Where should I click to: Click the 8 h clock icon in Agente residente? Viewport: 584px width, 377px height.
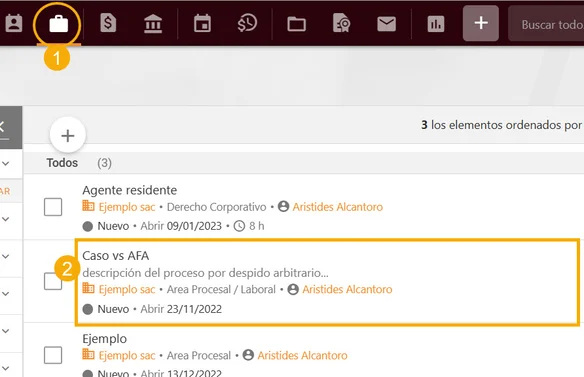[x=239, y=226]
